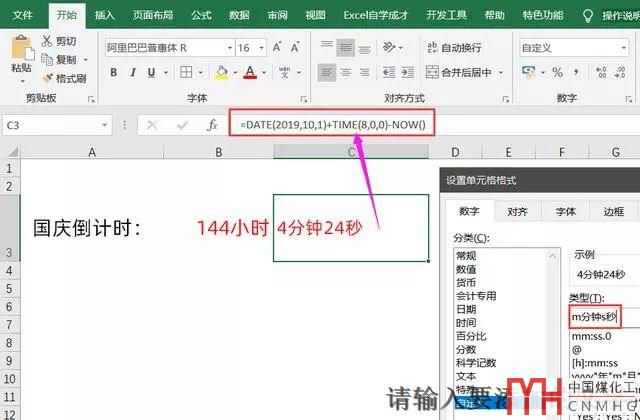Click the insert function fx icon
Viewport: 640px width, 420px height.
212,125
